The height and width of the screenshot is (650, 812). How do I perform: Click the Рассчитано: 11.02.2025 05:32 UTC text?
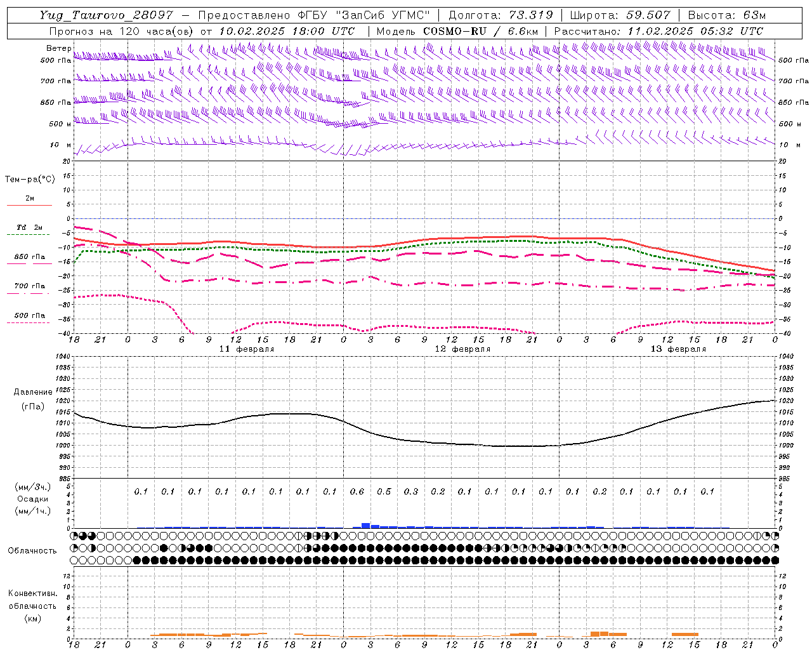coord(658,31)
